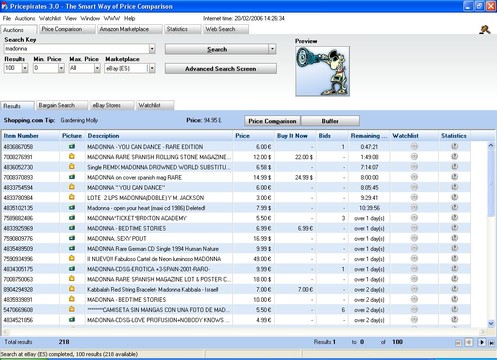Click picture icon for Kabbalah Red String row
The image size is (497, 360).
click(72, 289)
